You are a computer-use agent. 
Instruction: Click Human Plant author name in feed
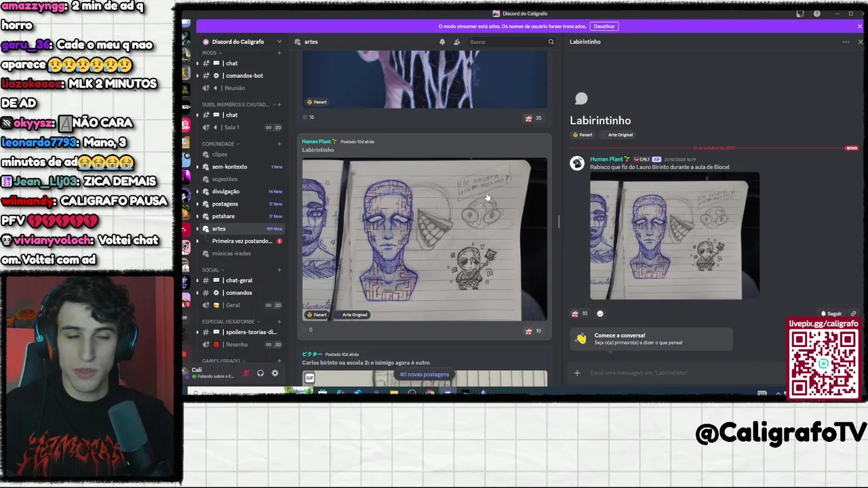click(317, 142)
